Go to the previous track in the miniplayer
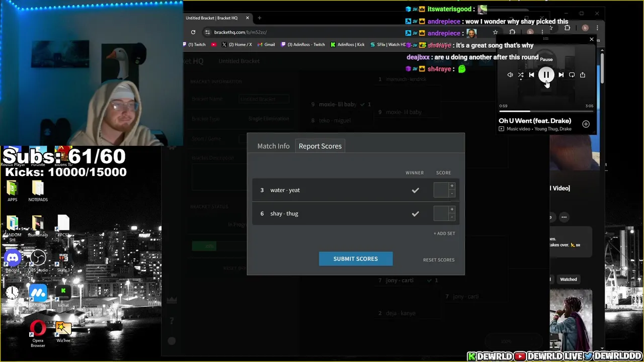The width and height of the screenshot is (644, 362). (531, 75)
